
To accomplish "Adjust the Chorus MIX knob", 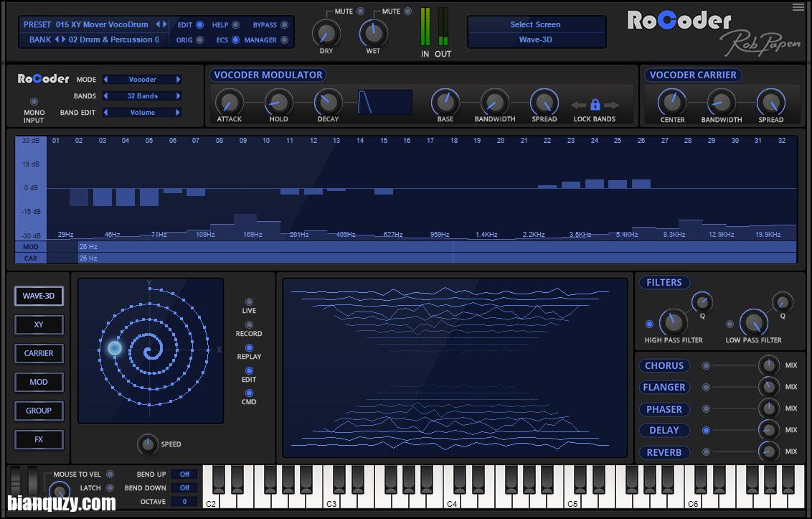I will point(768,365).
